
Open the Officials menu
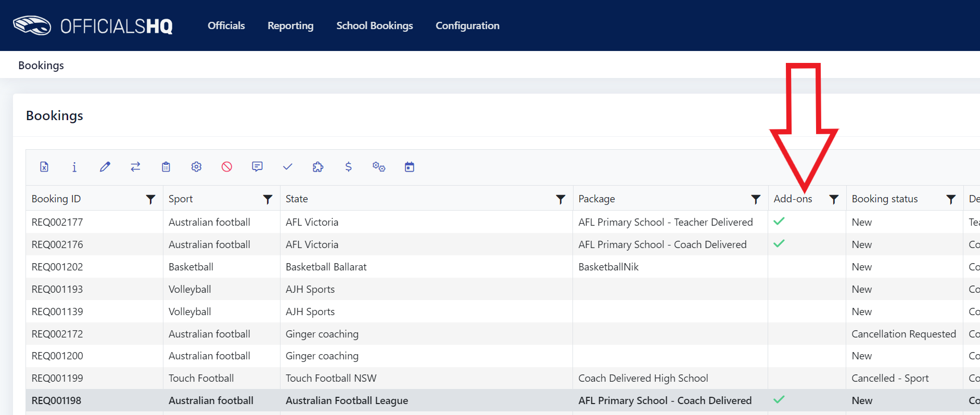[226, 25]
